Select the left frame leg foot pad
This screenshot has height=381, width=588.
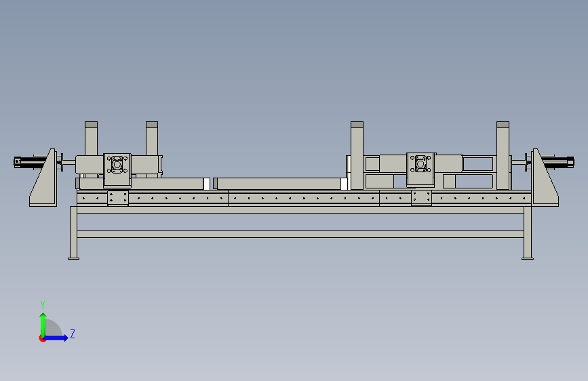(x=73, y=258)
